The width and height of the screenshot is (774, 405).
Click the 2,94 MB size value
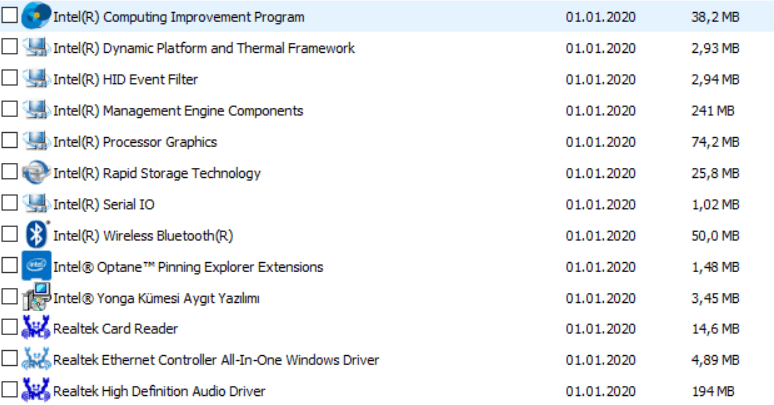tap(715, 80)
